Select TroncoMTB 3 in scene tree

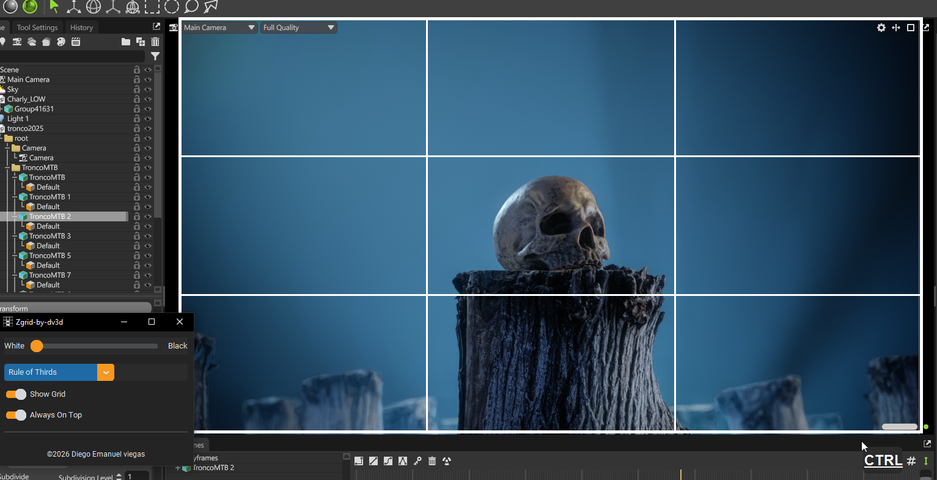click(50, 236)
